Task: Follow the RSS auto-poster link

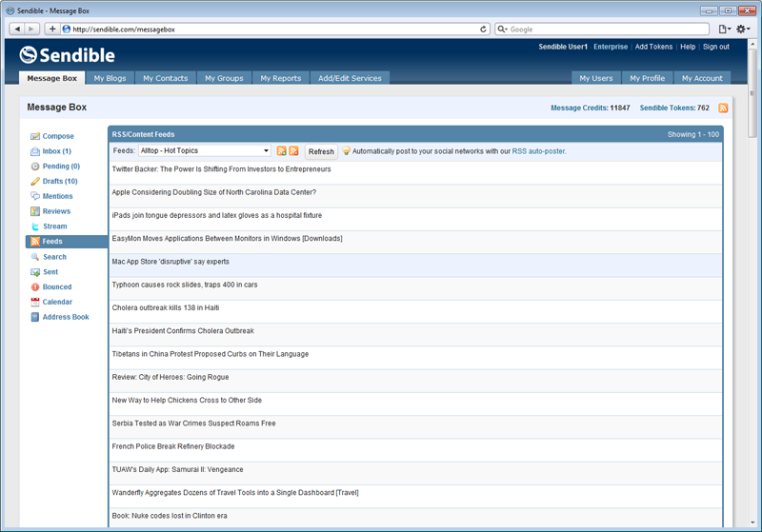Action: (x=538, y=151)
